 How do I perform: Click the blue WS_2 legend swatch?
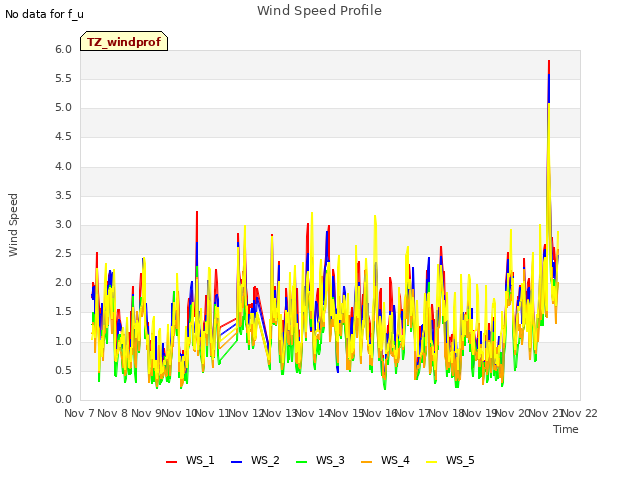[x=237, y=462]
